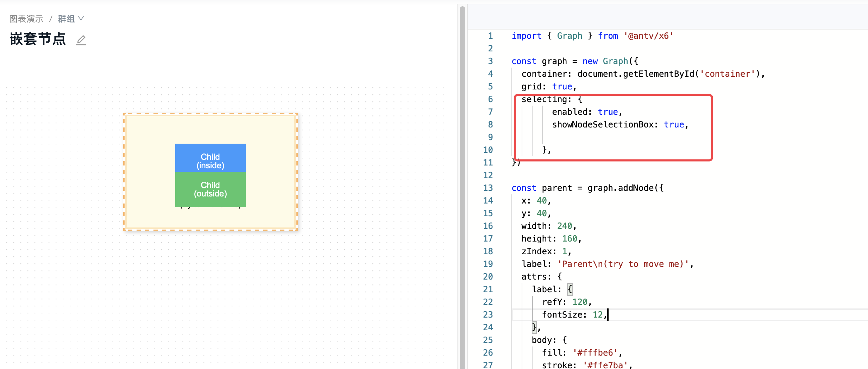
Task: Click the height: 160 code line
Action: tap(551, 239)
